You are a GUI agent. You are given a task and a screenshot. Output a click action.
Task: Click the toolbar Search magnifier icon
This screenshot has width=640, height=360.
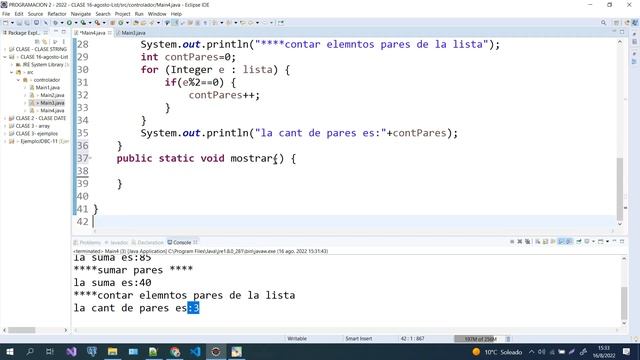click(603, 23)
